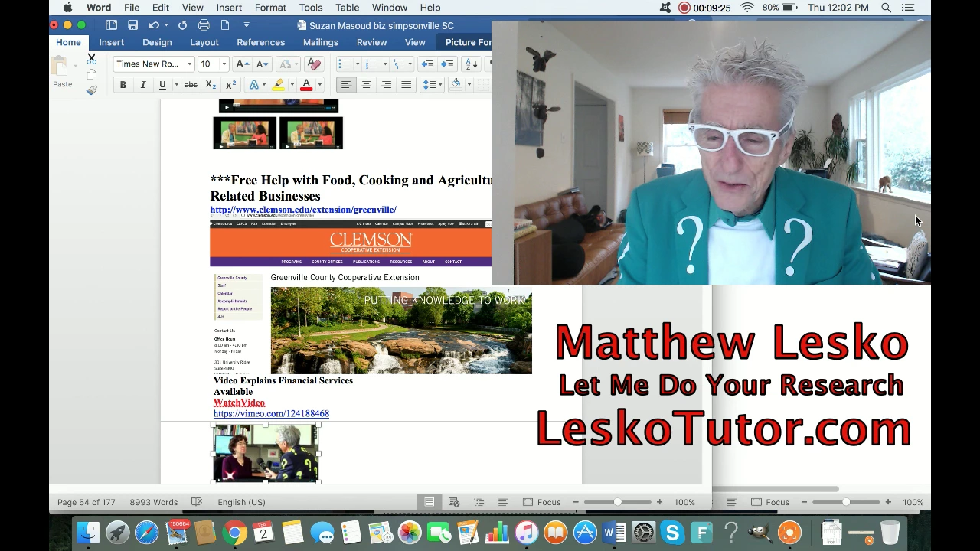Open Google Chrome from the Dock
Image resolution: width=980 pixels, height=551 pixels.
235,533
